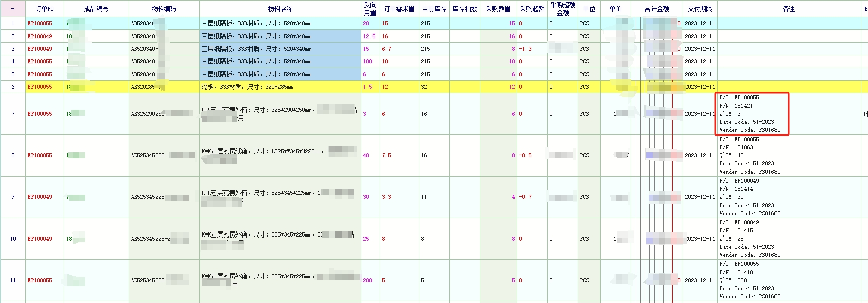This screenshot has width=868, height=303.
Task: Click the 反向用量 column header
Action: 370,9
